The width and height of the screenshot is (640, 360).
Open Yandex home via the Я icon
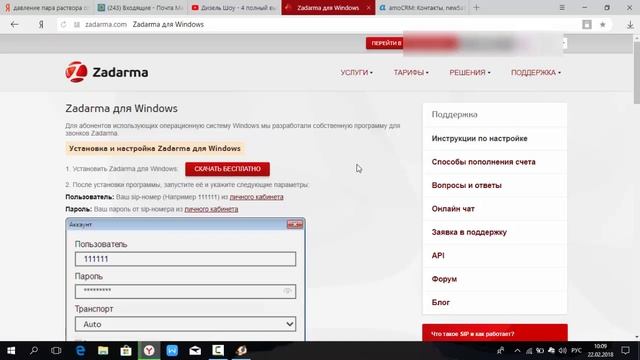41,24
